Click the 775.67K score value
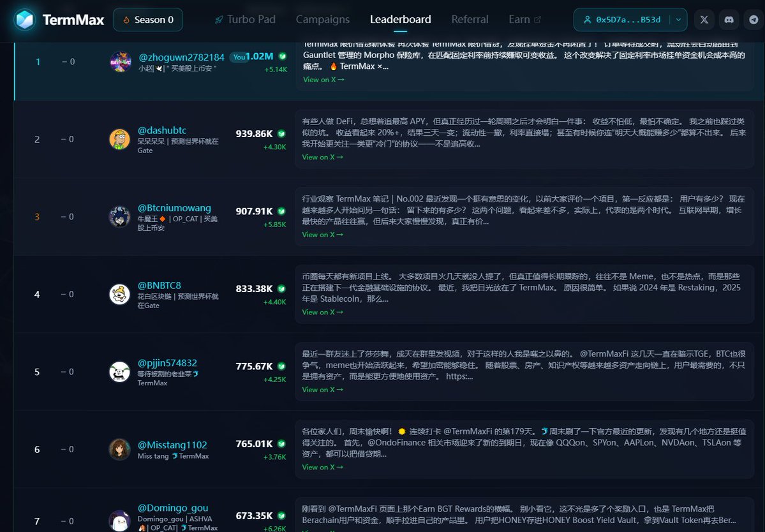This screenshot has width=765, height=532. (254, 366)
